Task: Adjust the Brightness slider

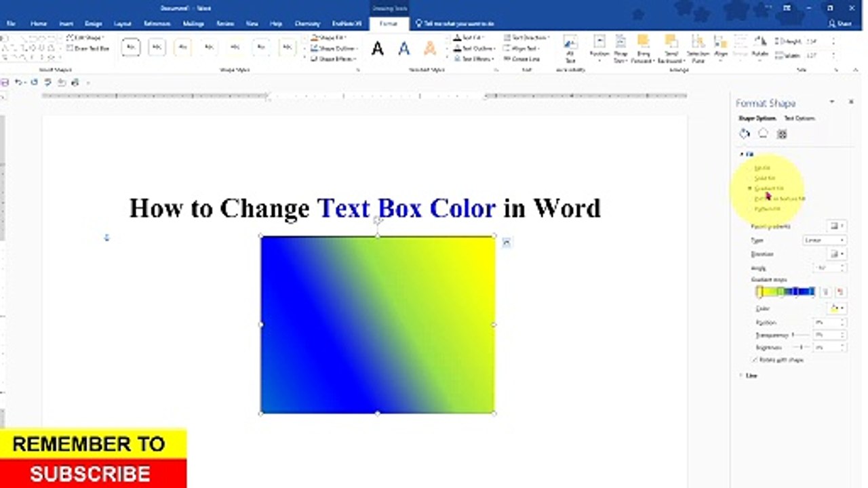Action: (801, 347)
